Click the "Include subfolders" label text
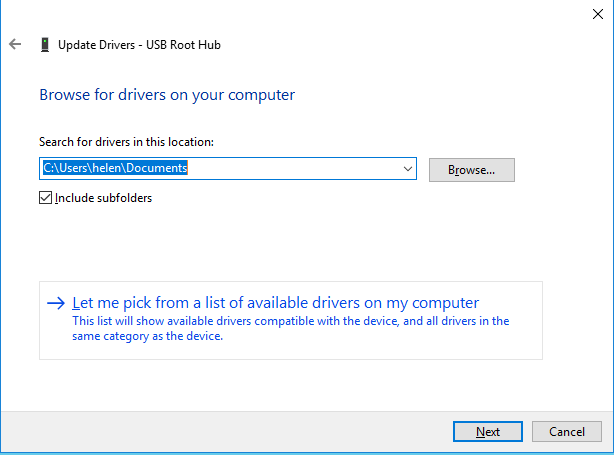 103,198
